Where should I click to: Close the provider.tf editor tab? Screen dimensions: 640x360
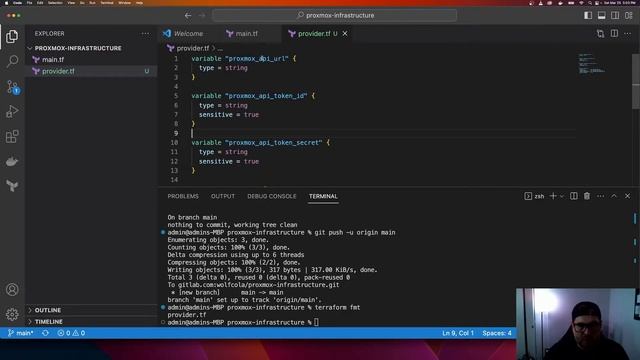[345, 33]
